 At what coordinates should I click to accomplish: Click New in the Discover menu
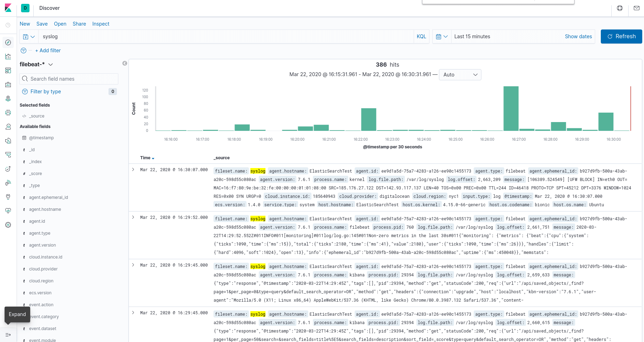pos(25,24)
